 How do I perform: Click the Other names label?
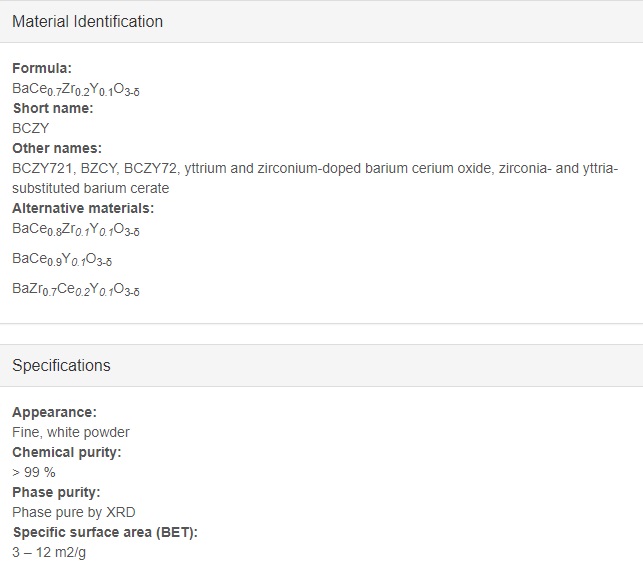click(57, 148)
